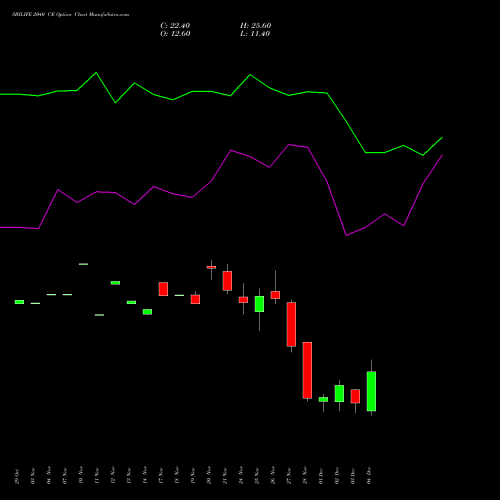Click the green candle for 02 Dec
500x500 pixels.
(x=339, y=394)
